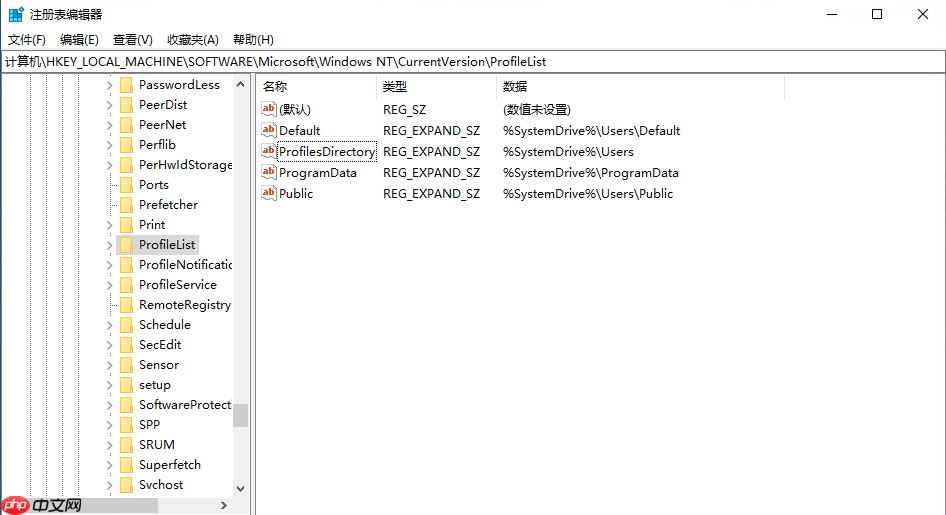Select the Svchost tree key
Viewport: 946px width, 515px height.
tap(161, 485)
